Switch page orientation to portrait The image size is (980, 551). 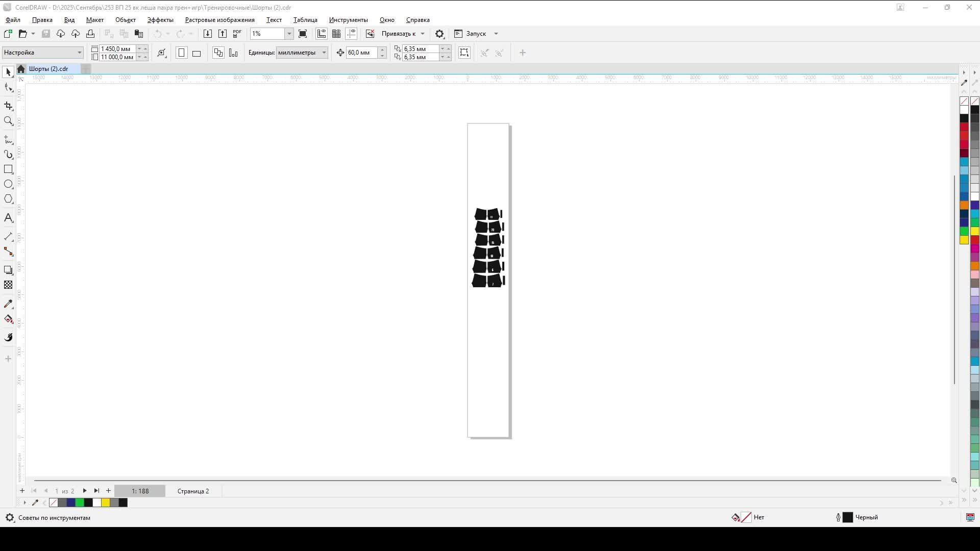[x=182, y=53]
